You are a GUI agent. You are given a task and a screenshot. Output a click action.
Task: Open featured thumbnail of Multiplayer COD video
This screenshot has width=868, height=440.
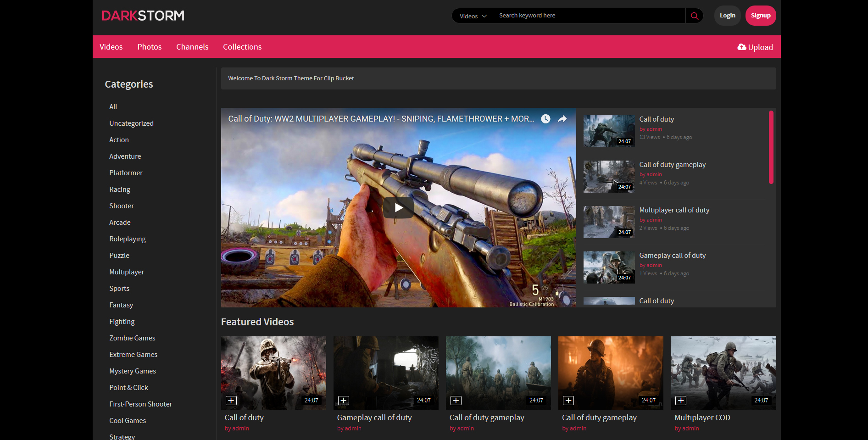[x=723, y=373]
